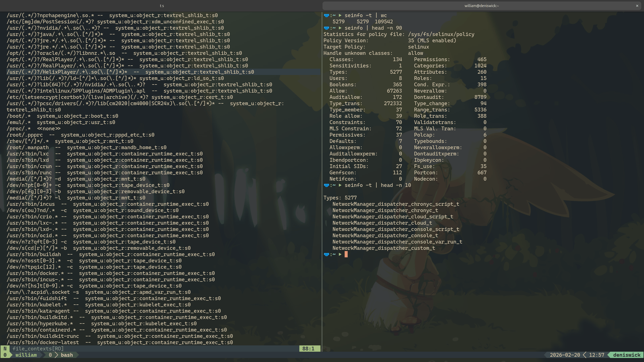Click the highlighted HelixPlayer line in the editor
644x362 pixels.
click(130, 72)
